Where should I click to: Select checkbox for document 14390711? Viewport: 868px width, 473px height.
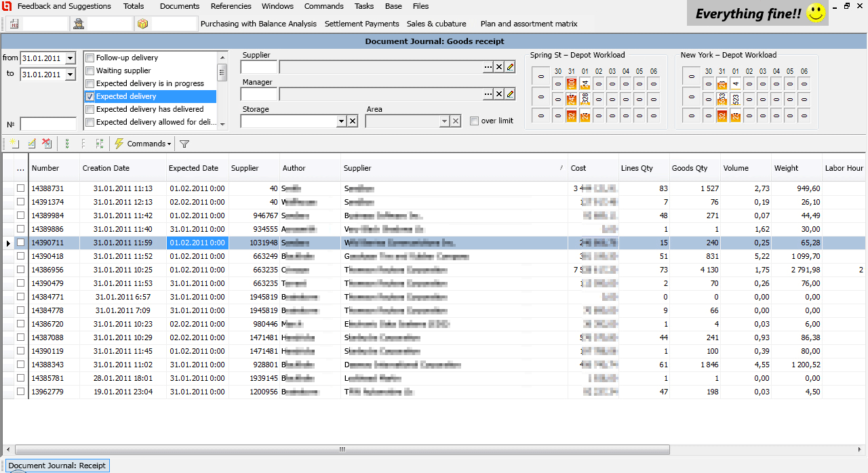pos(21,243)
